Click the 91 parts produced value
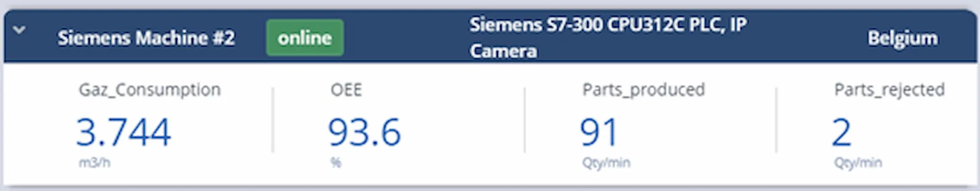Viewport: 980px width, 191px height. click(x=599, y=132)
